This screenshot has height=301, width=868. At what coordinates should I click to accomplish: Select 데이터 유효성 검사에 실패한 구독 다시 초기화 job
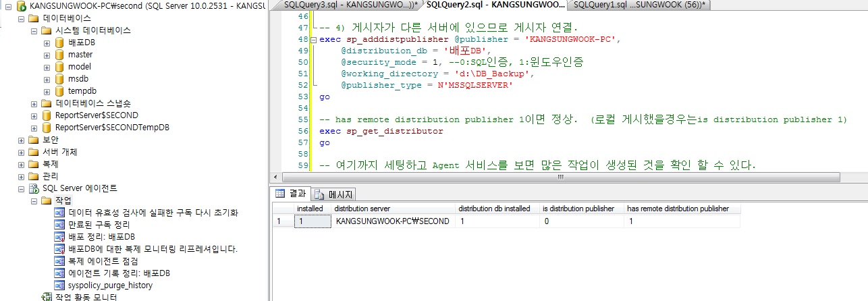pos(153,213)
